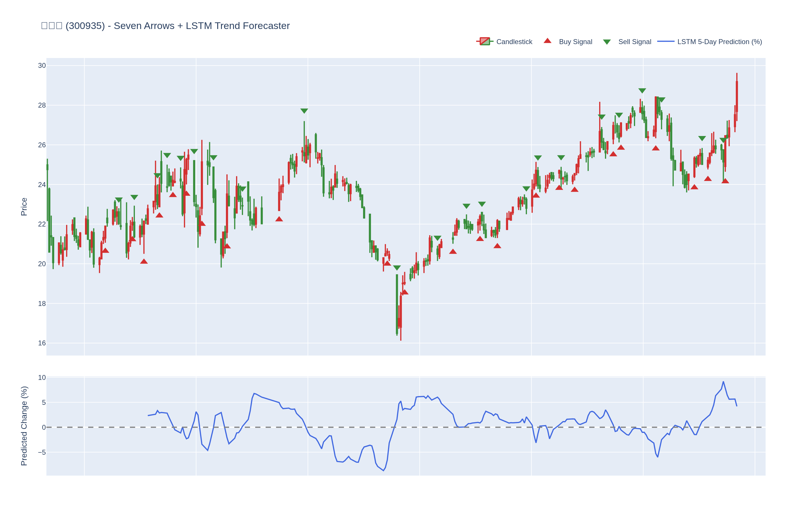Hide Buy Signal trace via legend text
812x522 pixels.
[x=575, y=42]
